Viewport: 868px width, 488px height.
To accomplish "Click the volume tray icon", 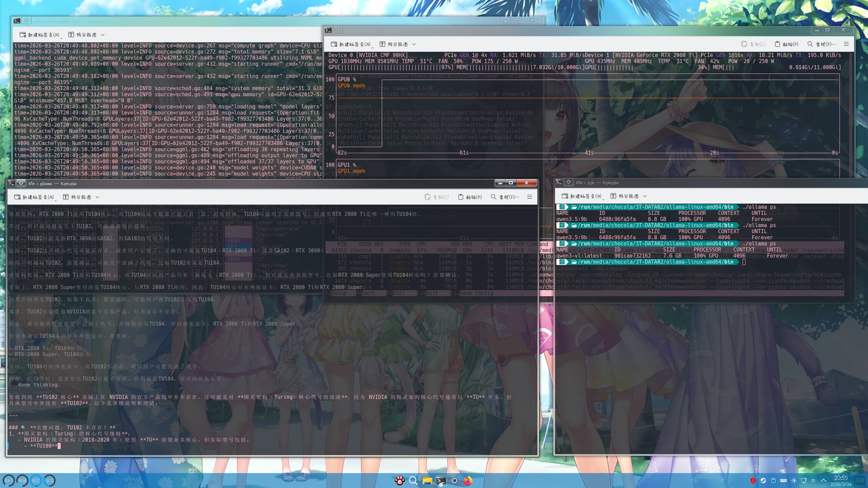I will coord(813,480).
